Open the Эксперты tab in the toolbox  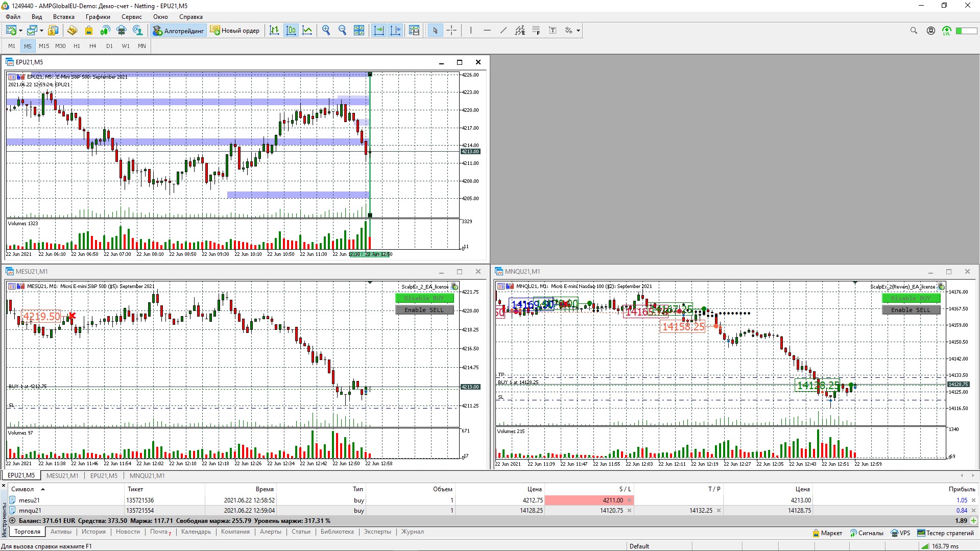pyautogui.click(x=377, y=532)
